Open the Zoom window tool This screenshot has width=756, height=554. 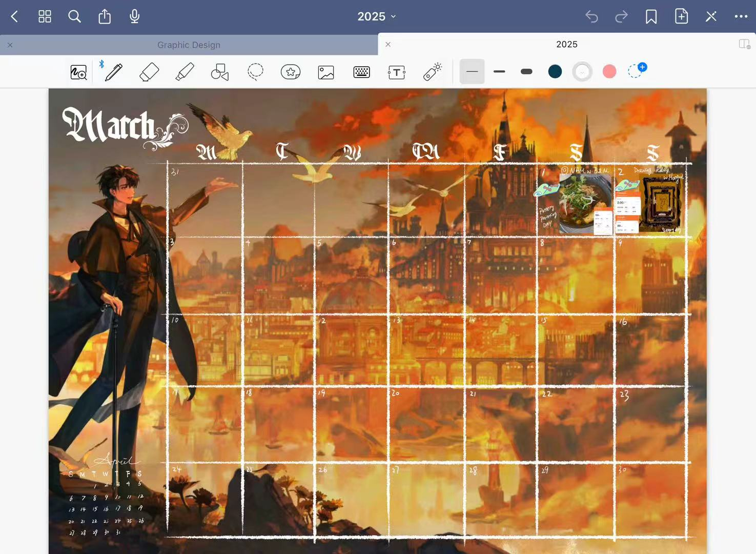pyautogui.click(x=78, y=72)
